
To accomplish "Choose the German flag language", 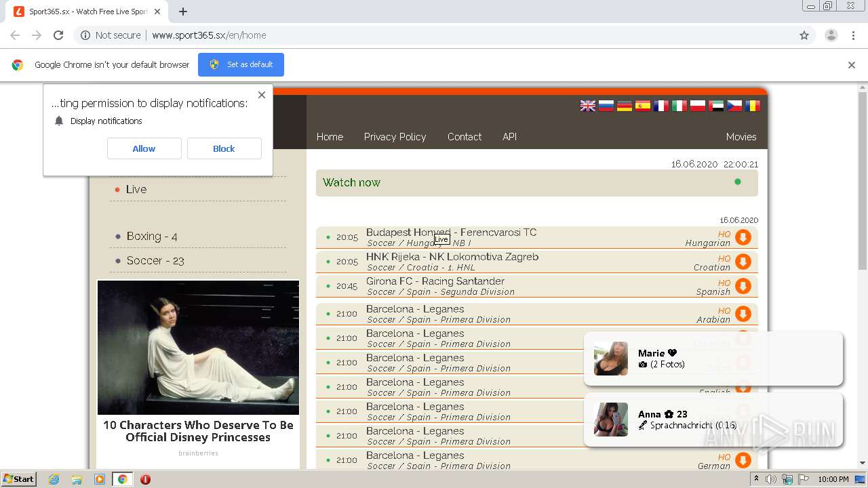I will point(625,106).
